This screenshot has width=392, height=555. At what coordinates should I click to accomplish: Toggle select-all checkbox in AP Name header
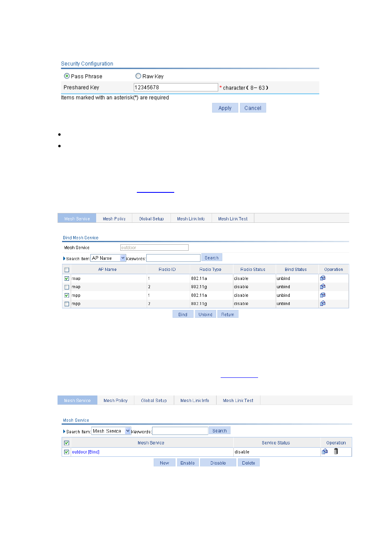(67, 270)
